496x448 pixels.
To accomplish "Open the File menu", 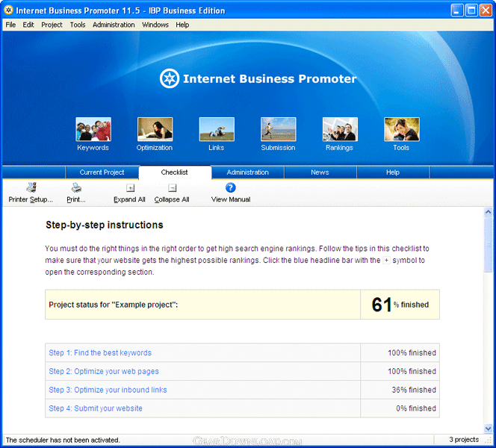I will point(10,25).
